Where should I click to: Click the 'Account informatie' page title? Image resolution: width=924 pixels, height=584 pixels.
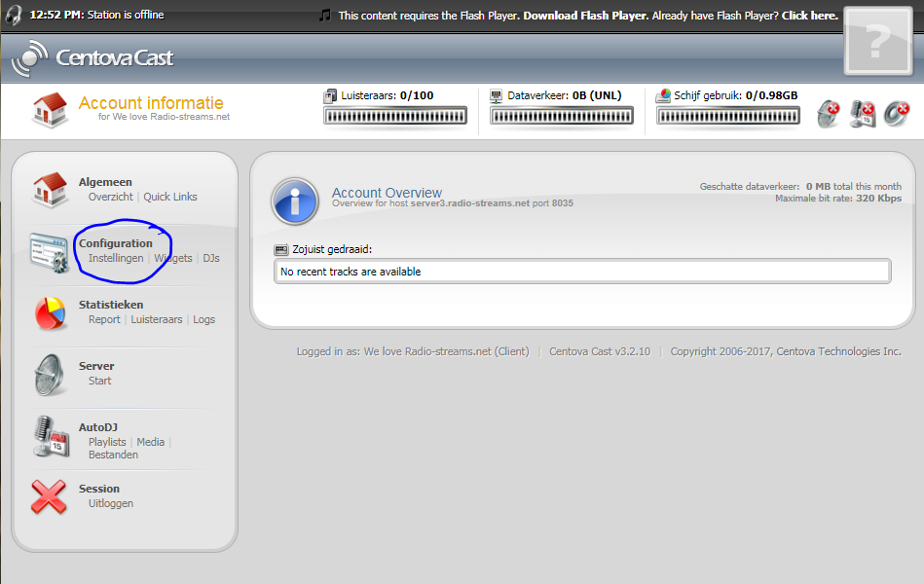tap(151, 102)
